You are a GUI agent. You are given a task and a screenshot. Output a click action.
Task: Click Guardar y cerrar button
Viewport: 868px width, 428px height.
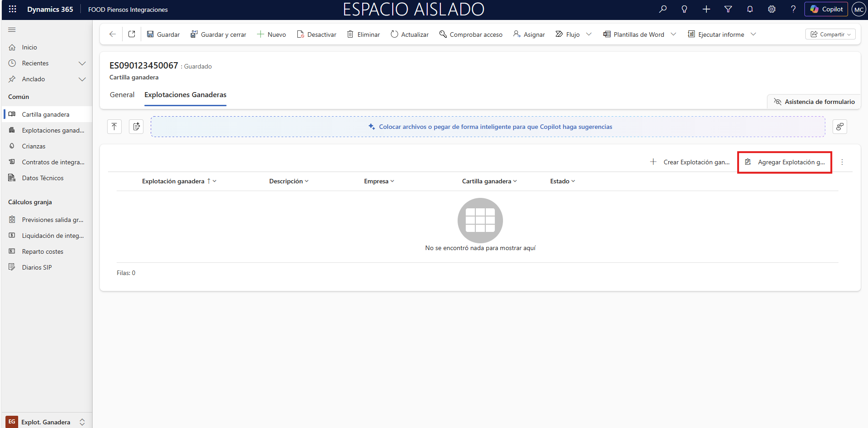coord(218,34)
